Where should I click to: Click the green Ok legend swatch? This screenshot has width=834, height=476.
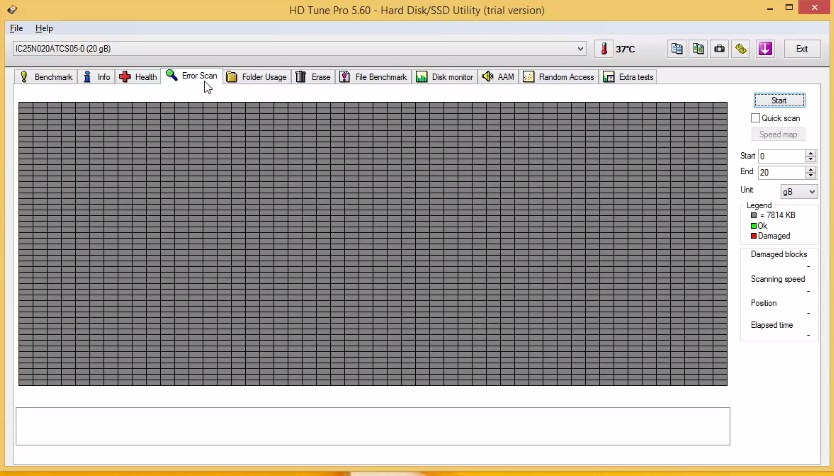pos(754,226)
